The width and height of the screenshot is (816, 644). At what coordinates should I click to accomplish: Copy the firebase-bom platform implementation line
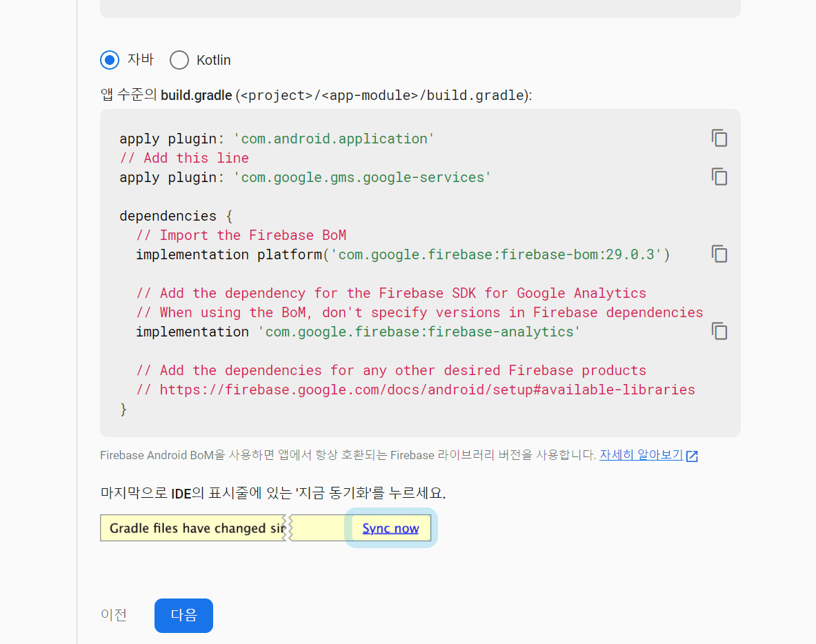(719, 254)
